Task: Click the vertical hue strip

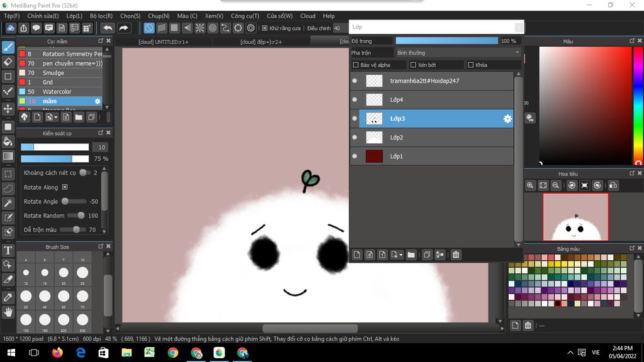Action: tap(638, 106)
